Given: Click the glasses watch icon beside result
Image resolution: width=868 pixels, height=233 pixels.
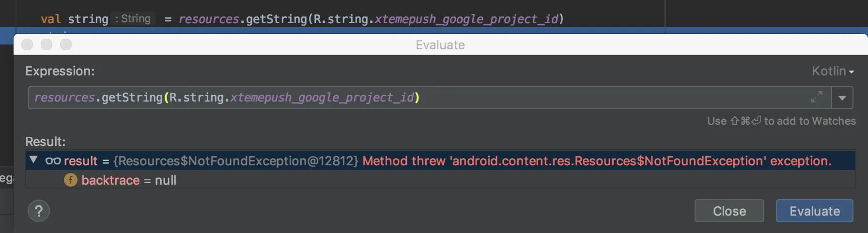Looking at the screenshot, I should click(53, 160).
